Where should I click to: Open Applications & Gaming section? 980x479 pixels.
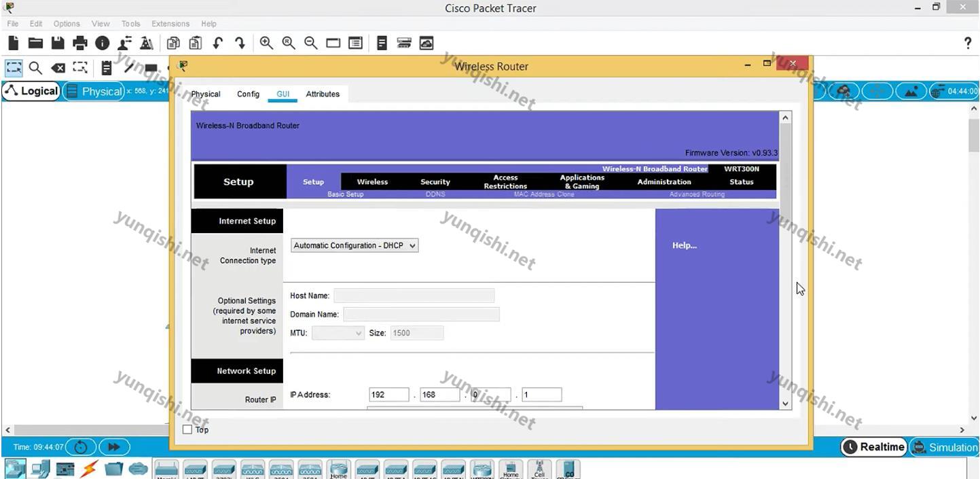coord(582,181)
